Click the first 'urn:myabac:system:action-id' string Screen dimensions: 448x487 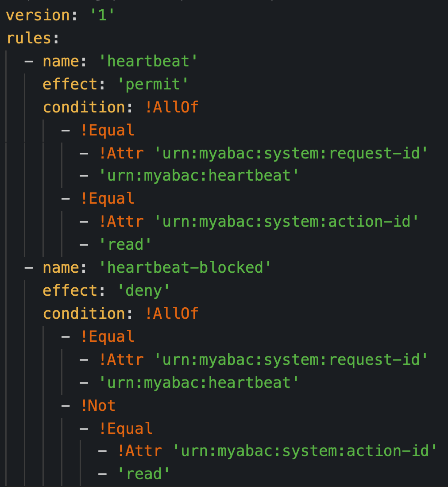[286, 221]
